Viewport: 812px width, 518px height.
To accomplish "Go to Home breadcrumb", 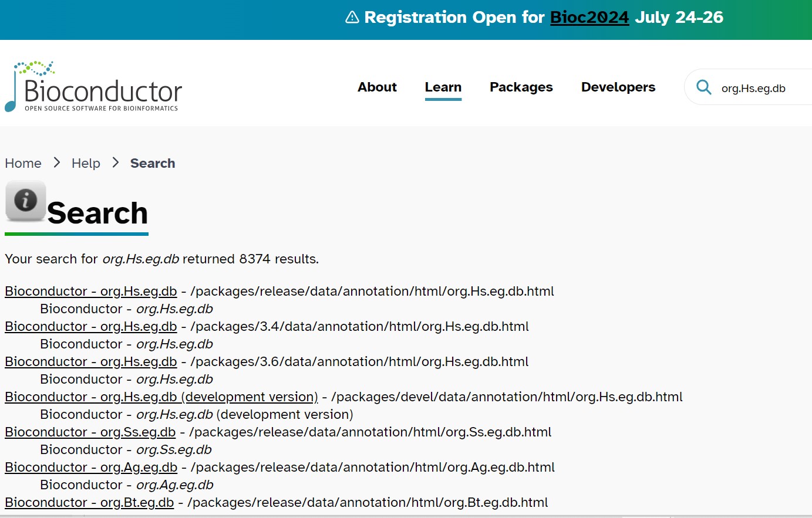I will 23,163.
